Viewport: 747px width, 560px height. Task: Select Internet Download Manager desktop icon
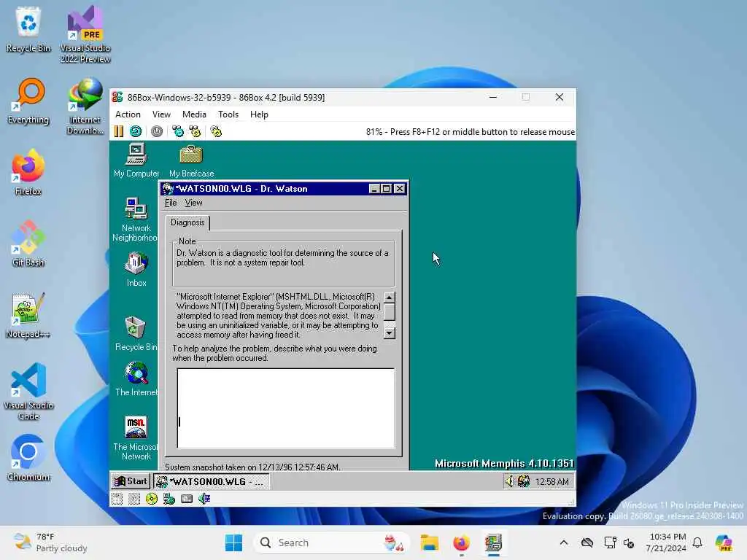click(85, 106)
